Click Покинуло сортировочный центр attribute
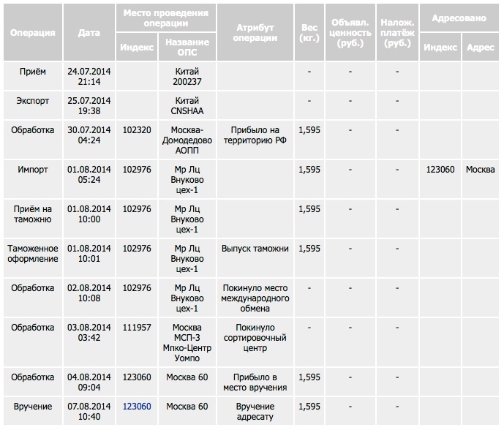504x430 pixels. click(x=255, y=337)
